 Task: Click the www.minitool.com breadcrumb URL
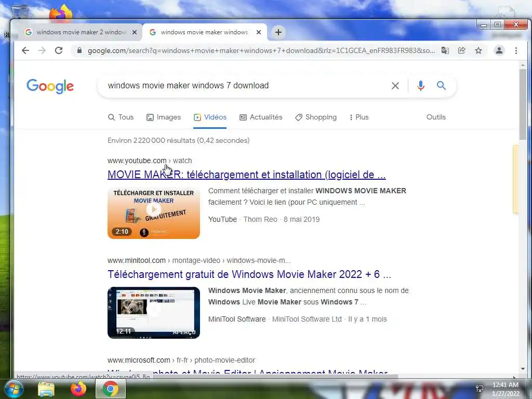(199, 260)
